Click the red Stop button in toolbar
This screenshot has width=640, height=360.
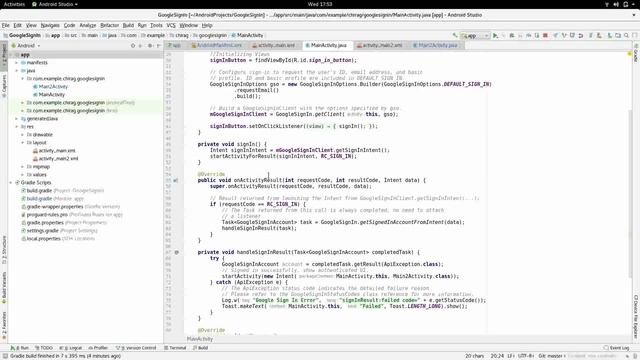545,36
